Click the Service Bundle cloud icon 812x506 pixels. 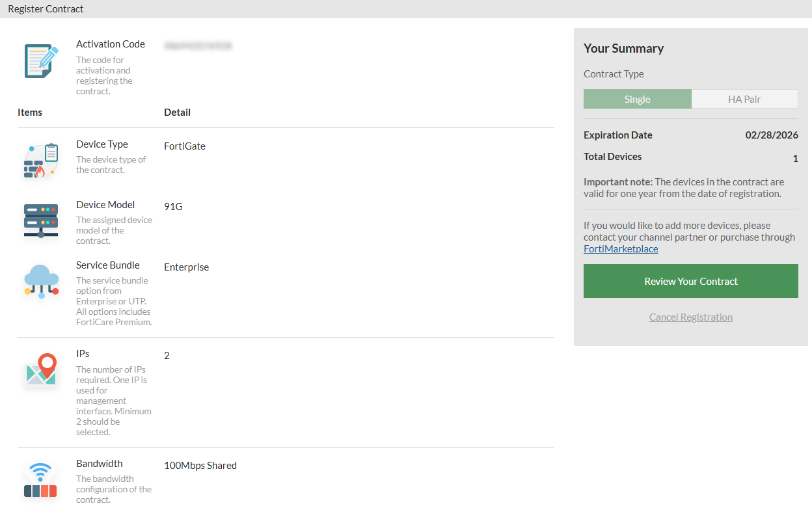[x=41, y=281]
